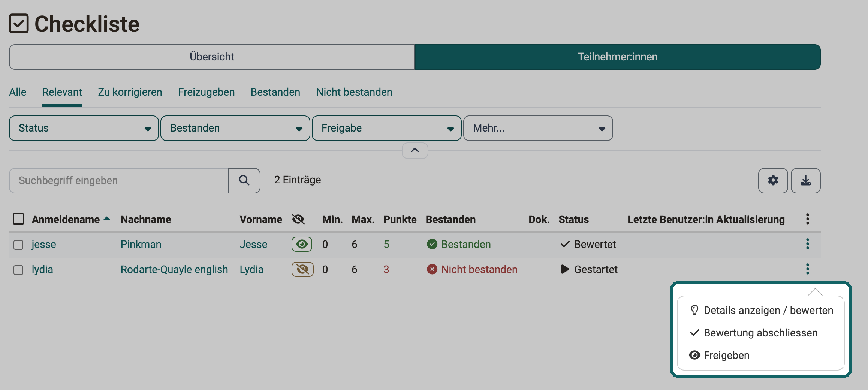Image resolution: width=868 pixels, height=390 pixels.
Task: Select the checkbox for lydia
Action: pos(18,270)
